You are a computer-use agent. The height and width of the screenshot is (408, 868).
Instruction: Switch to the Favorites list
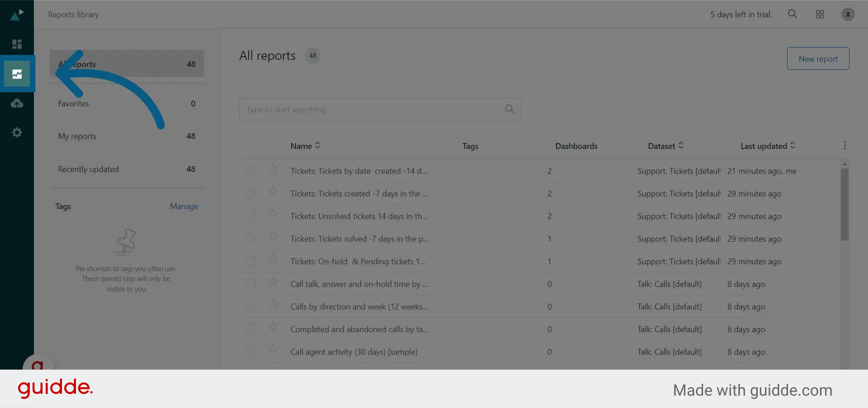pos(73,103)
